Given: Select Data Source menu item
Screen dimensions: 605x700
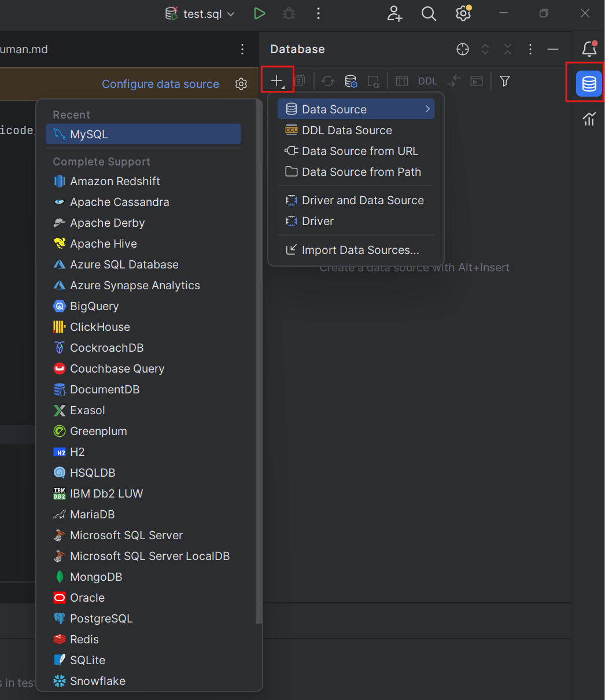Looking at the screenshot, I should point(356,109).
